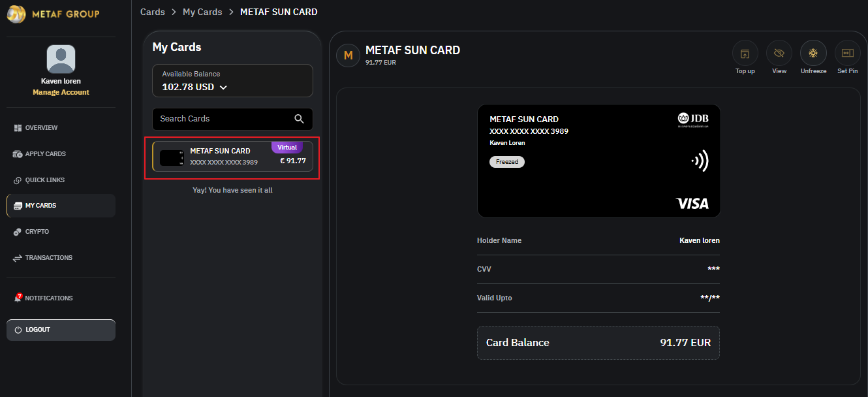Click the Virtual badge on the card
The image size is (868, 397).
287,148
